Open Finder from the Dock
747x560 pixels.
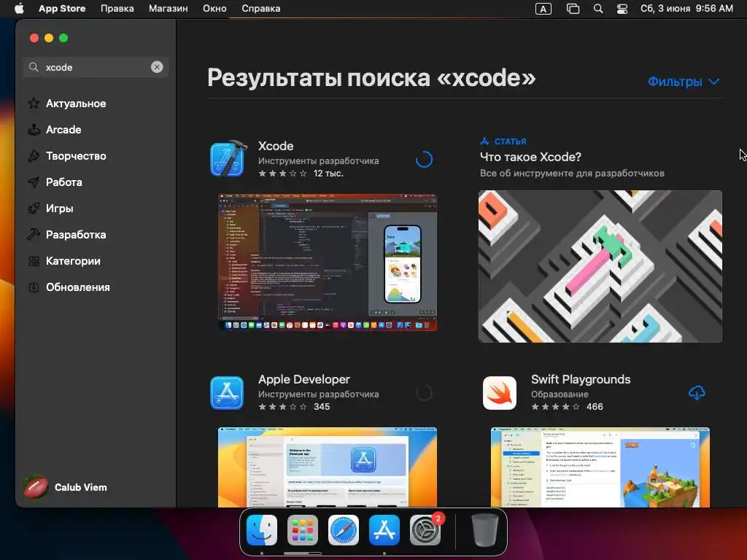coord(262,530)
